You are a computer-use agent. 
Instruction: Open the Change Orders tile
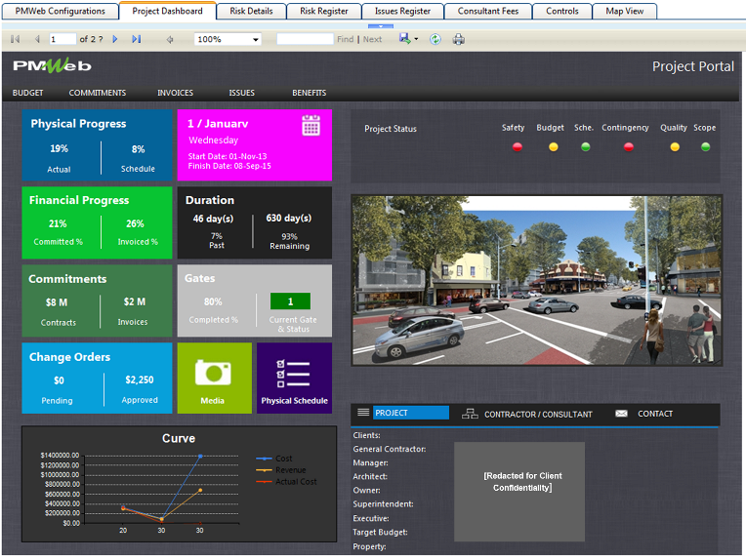coord(97,378)
